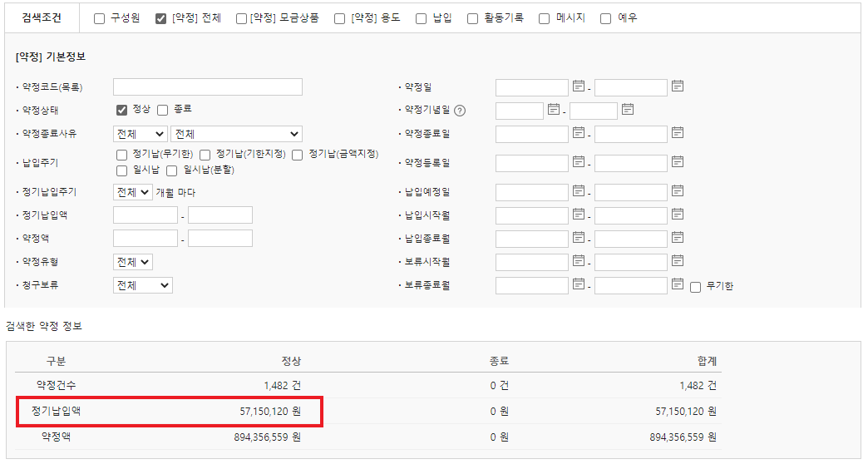This screenshot has width=868, height=469.
Task: Open calendar for 약정일 start date
Action: 579,86
